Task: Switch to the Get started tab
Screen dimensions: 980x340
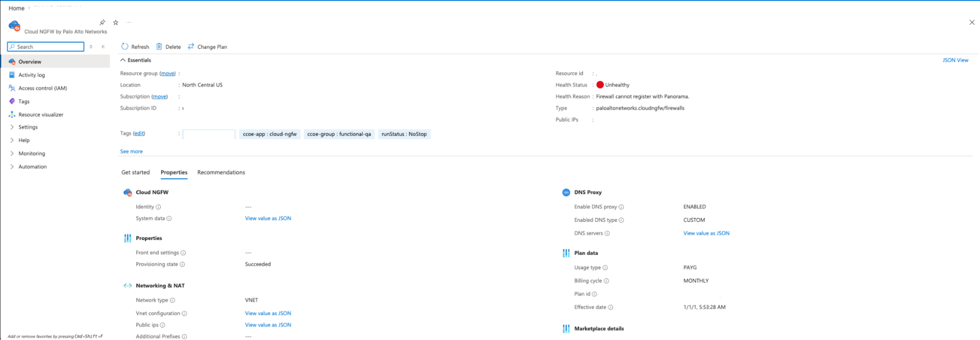Action: pos(136,172)
